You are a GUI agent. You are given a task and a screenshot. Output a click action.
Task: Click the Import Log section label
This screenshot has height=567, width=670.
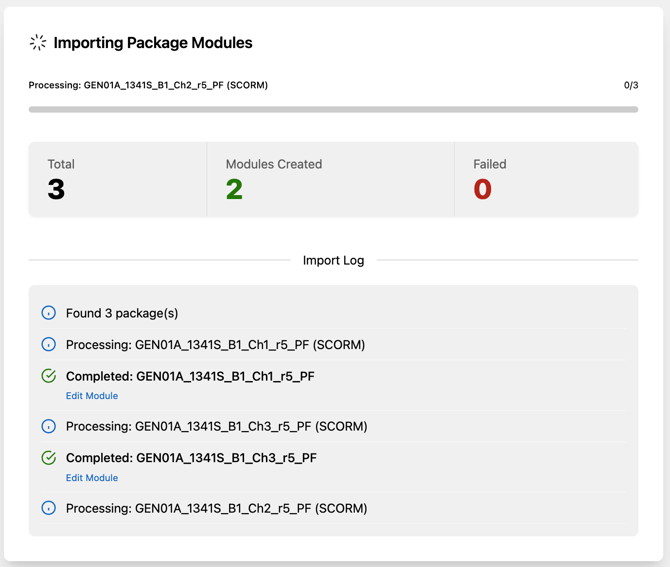[333, 260]
